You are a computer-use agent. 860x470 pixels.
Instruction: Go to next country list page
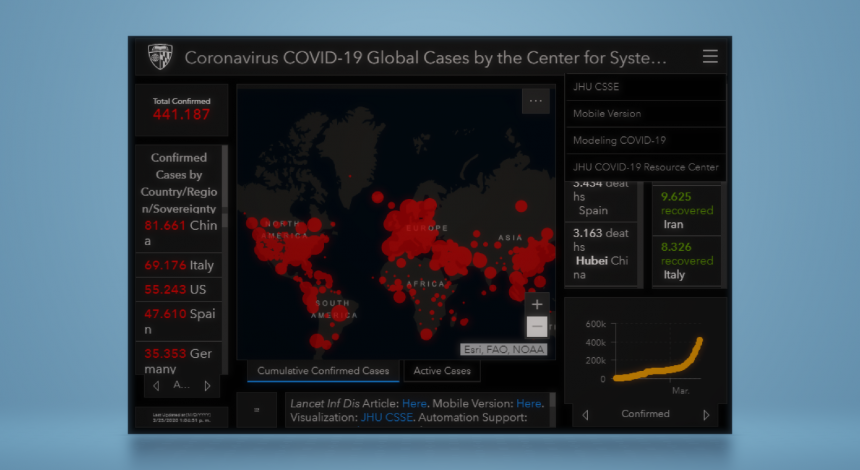207,386
